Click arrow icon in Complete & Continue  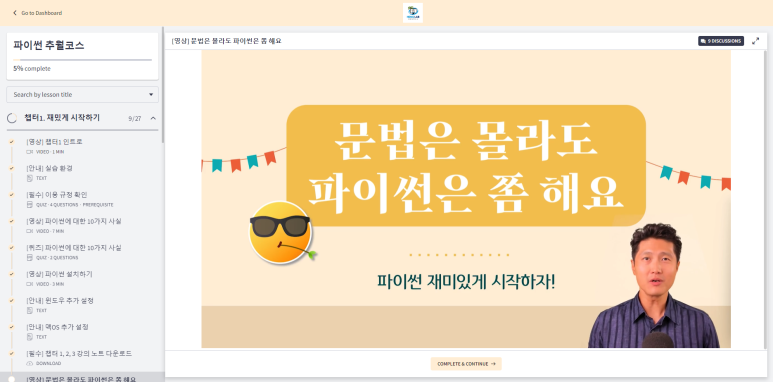(493, 364)
